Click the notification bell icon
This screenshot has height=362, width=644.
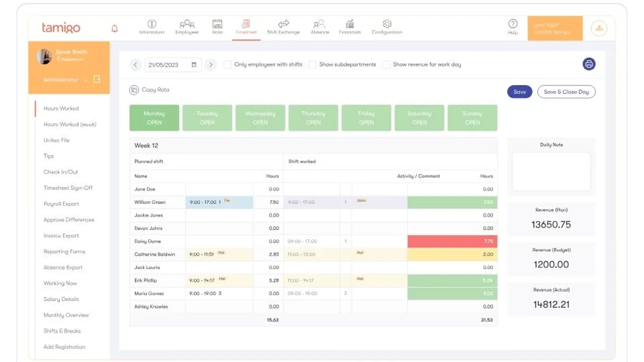[x=114, y=28]
